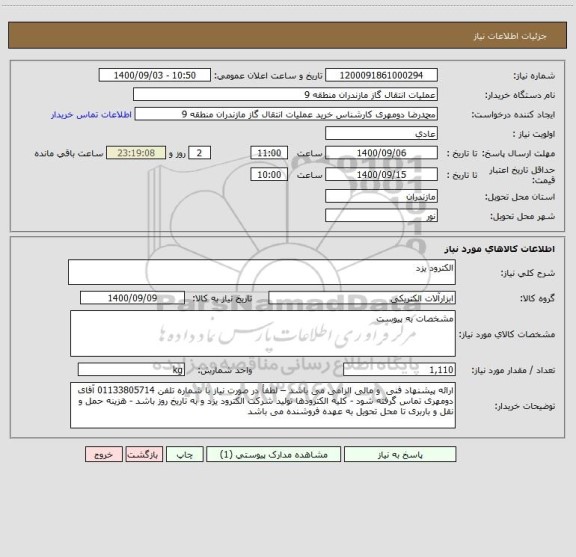The height and width of the screenshot is (557, 576).
Task: Select the شماره نیاز field 1200091861000294
Action: pos(381,75)
